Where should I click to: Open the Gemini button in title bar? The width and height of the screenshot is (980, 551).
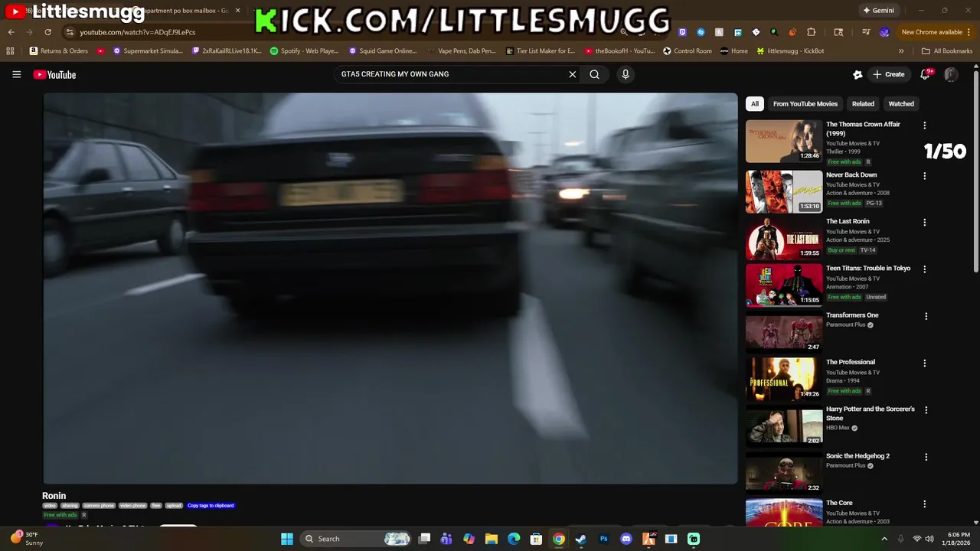(878, 11)
